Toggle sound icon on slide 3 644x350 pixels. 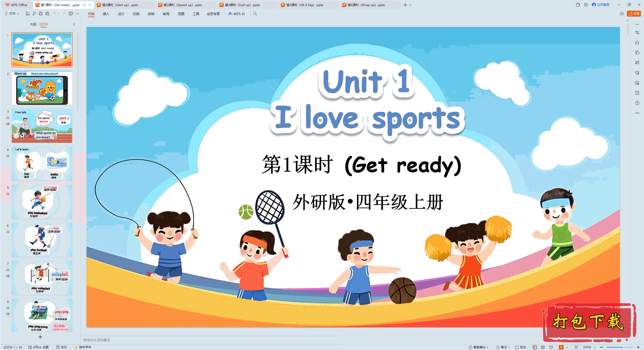click(x=8, y=124)
